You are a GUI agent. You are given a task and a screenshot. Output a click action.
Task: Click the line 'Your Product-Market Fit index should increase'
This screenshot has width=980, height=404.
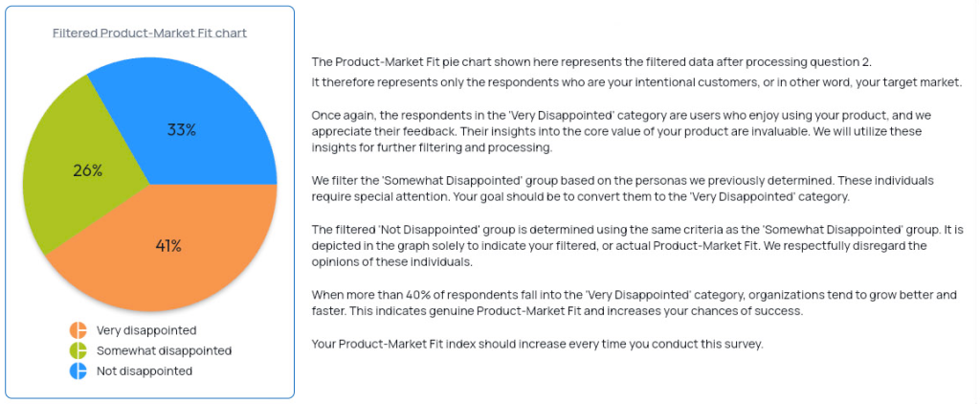click(537, 344)
